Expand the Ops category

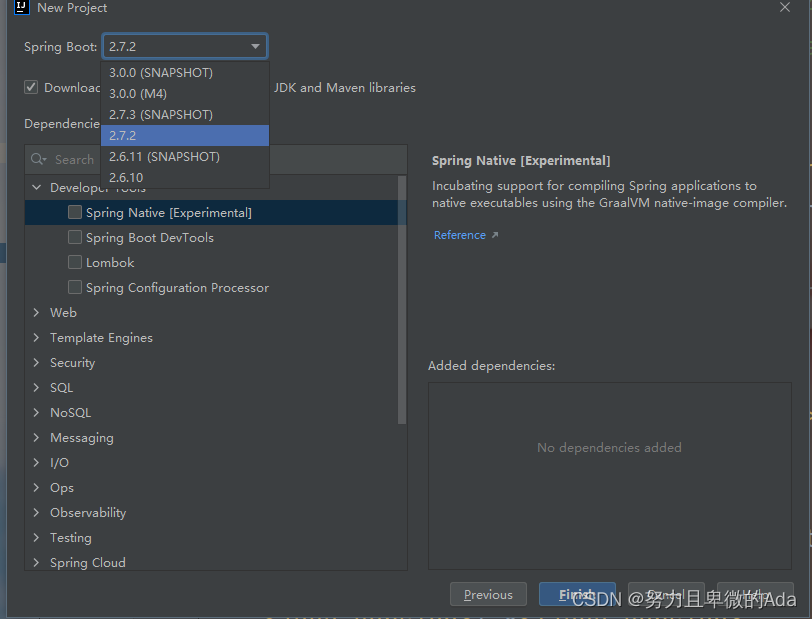tap(36, 487)
